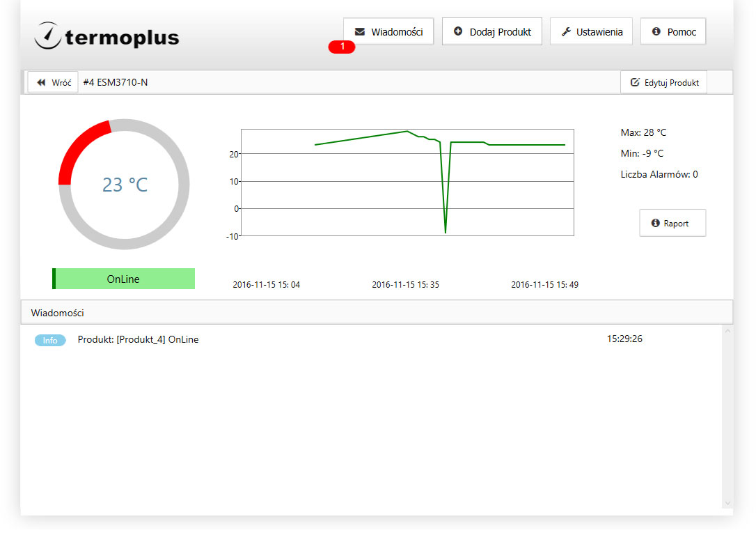
Task: Click the info icon on Pomoc
Action: point(656,32)
